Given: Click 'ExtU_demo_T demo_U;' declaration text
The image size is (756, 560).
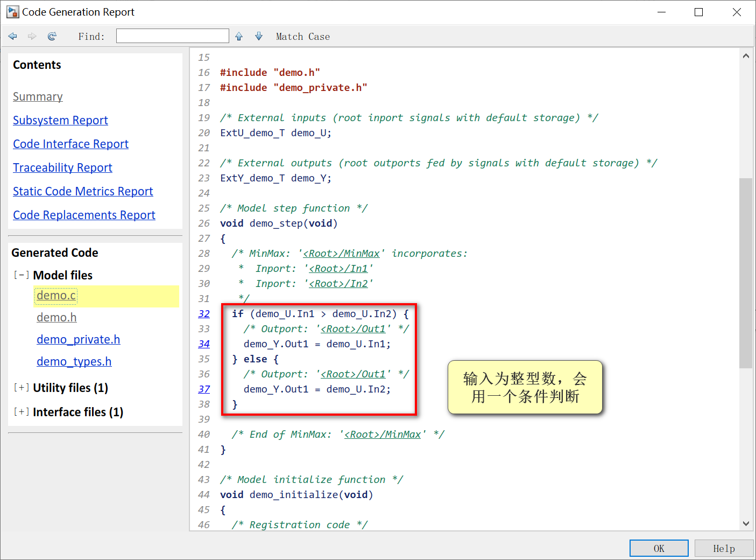Looking at the screenshot, I should (275, 132).
